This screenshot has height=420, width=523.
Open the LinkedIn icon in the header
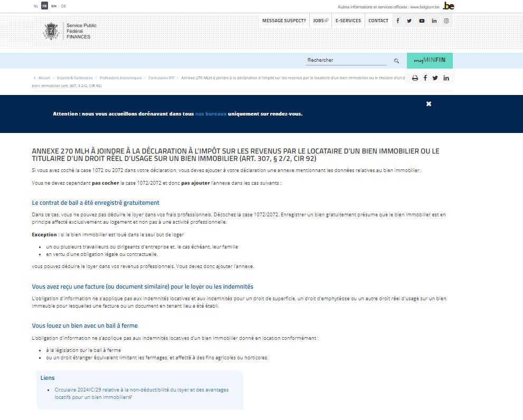(434, 20)
